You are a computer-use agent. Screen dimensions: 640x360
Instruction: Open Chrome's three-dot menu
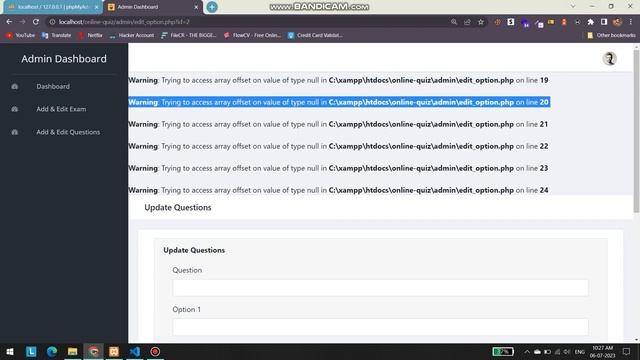coord(631,22)
